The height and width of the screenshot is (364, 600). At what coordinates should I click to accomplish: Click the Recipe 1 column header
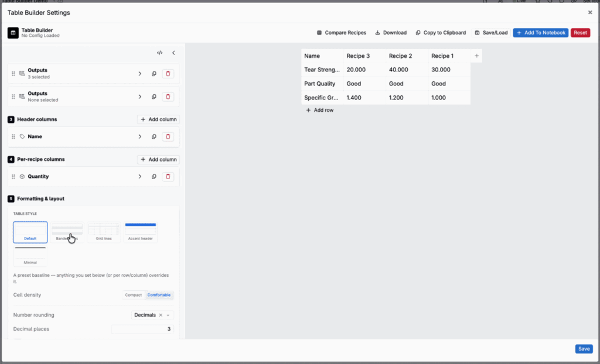(x=449, y=56)
